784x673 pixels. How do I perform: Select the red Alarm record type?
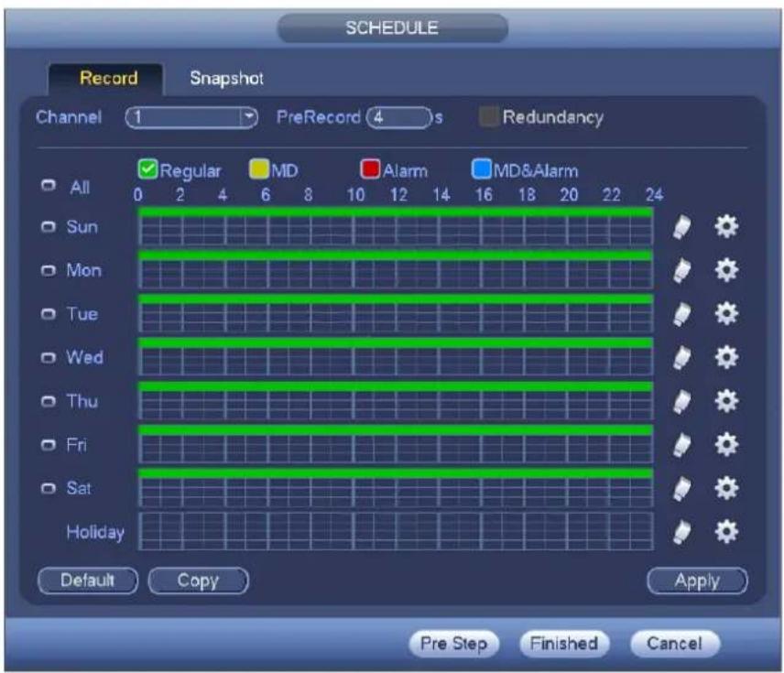tap(370, 169)
